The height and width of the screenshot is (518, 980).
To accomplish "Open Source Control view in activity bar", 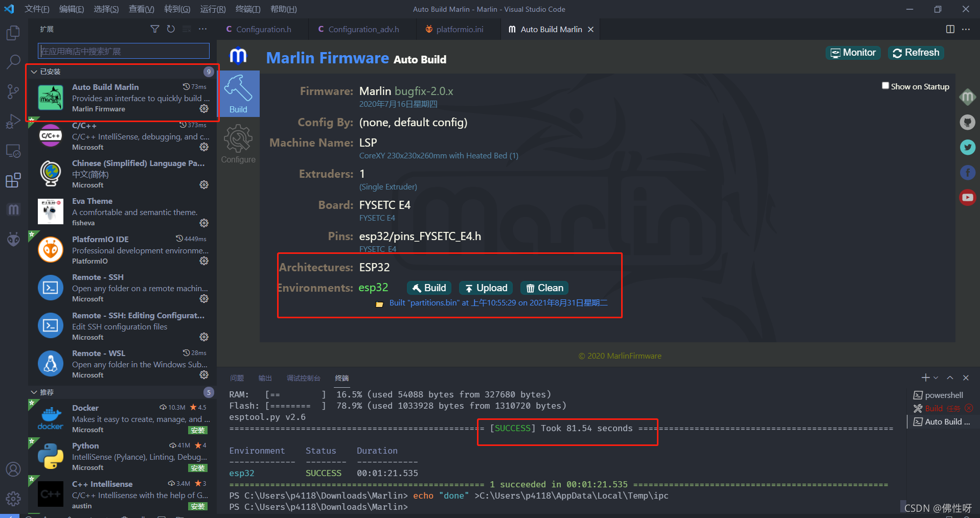I will coord(13,92).
